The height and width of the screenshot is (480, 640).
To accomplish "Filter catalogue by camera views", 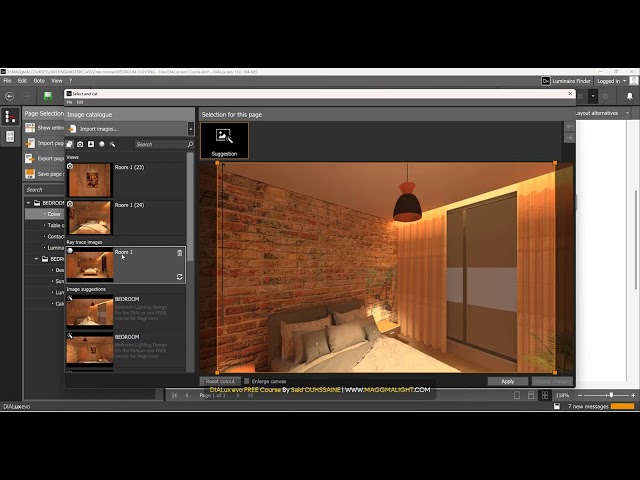I will [80, 144].
